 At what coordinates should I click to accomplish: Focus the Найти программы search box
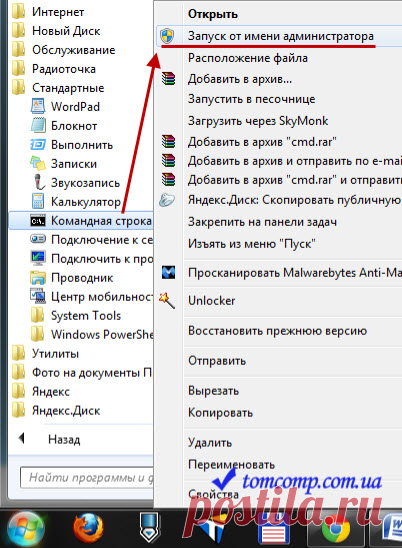[87, 477]
